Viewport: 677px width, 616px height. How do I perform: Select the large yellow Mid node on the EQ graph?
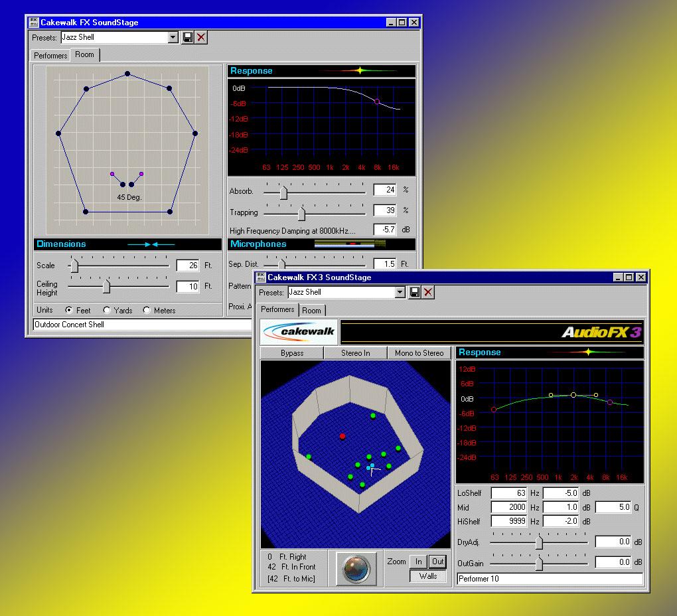click(573, 395)
